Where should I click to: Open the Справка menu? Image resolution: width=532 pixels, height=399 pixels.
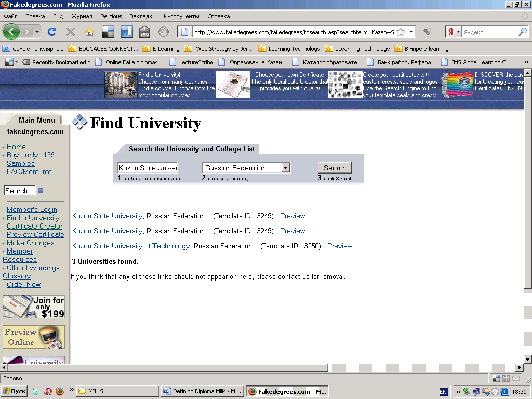(x=219, y=16)
